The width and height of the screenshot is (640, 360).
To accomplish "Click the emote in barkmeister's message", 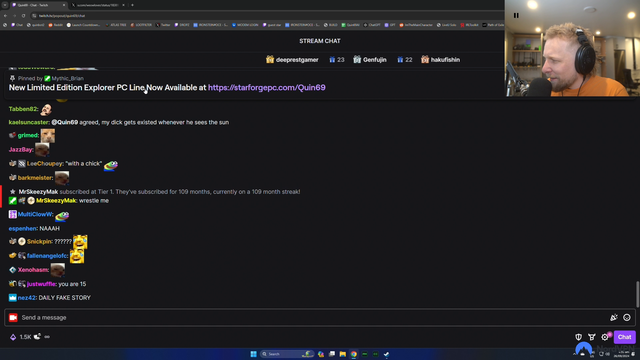I will pyautogui.click(x=62, y=178).
